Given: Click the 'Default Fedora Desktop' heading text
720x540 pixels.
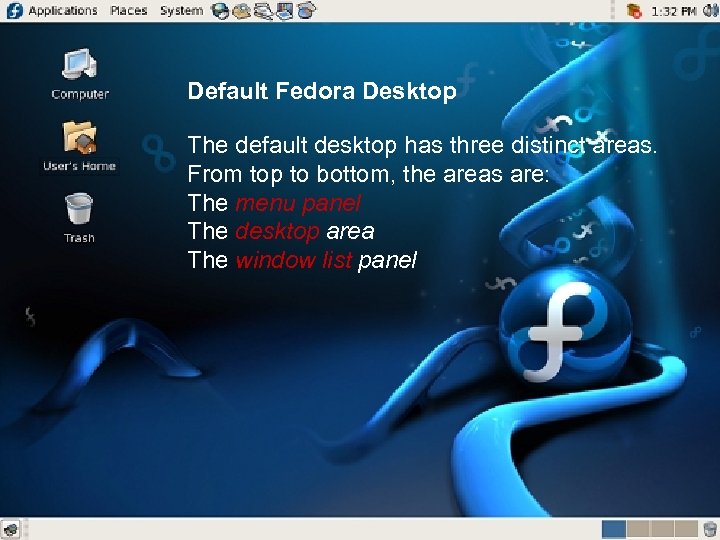Looking at the screenshot, I should coord(322,91).
